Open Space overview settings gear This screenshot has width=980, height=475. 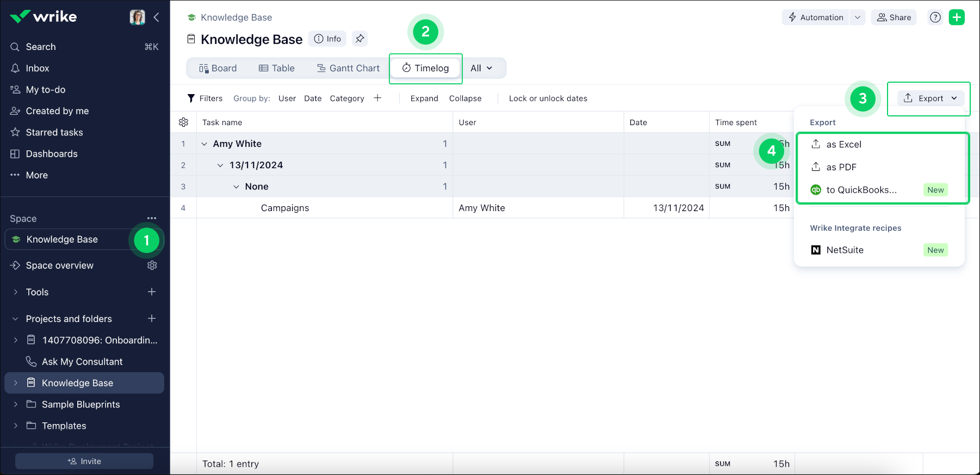tap(152, 266)
